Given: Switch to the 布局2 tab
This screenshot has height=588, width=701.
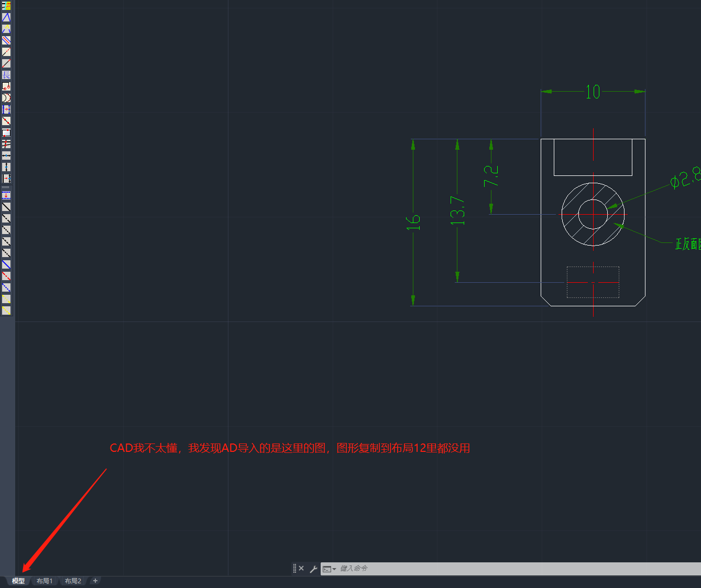Looking at the screenshot, I should [73, 581].
